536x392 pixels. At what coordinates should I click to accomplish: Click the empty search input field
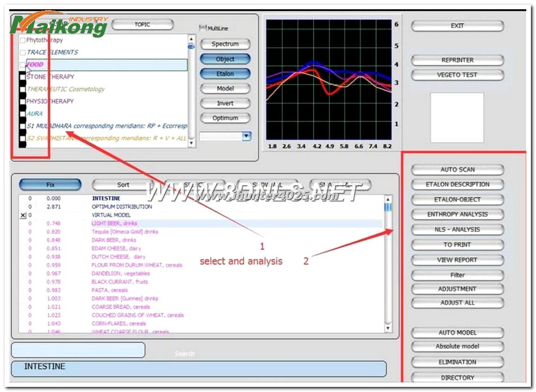(x=78, y=350)
